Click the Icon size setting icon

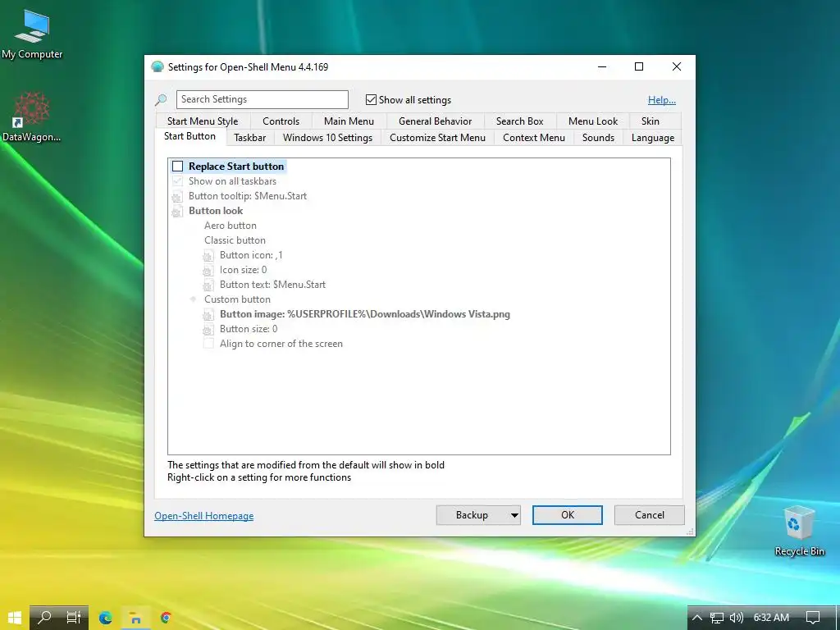click(x=208, y=270)
